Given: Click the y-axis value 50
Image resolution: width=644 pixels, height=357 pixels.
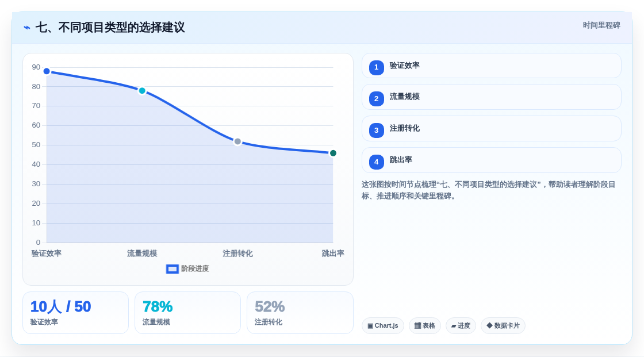Looking at the screenshot, I should click(36, 145).
